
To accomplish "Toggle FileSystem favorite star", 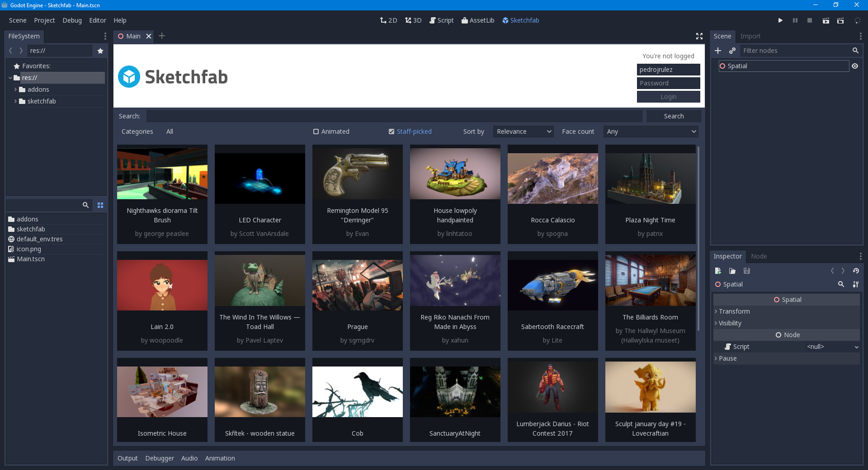I will pyautogui.click(x=100, y=51).
